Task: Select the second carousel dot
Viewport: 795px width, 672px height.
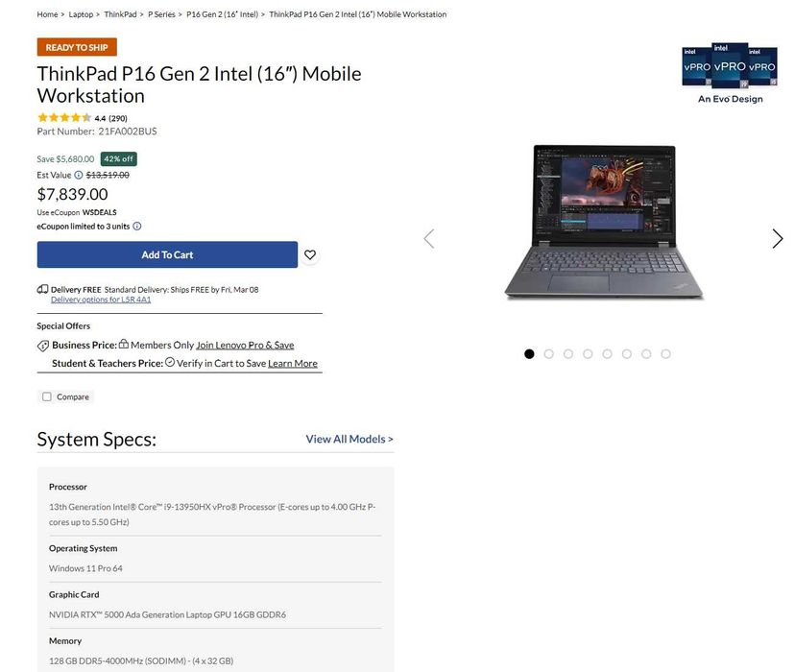Action: (548, 353)
